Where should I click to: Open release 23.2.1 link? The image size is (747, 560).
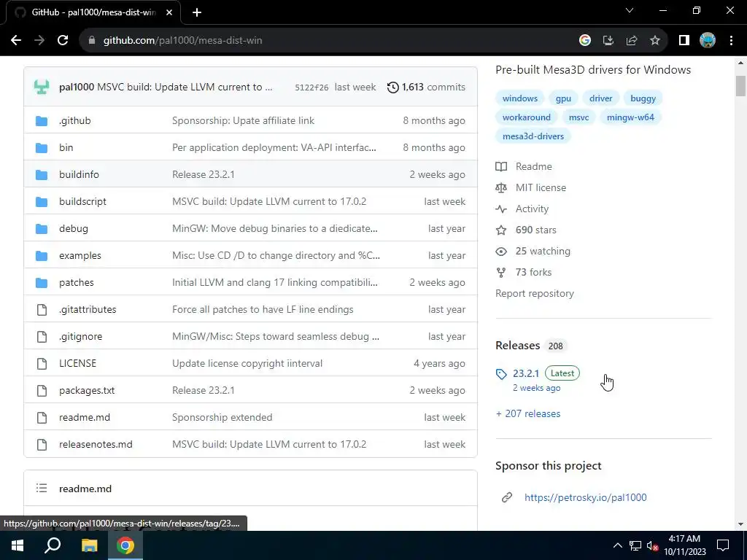point(526,373)
